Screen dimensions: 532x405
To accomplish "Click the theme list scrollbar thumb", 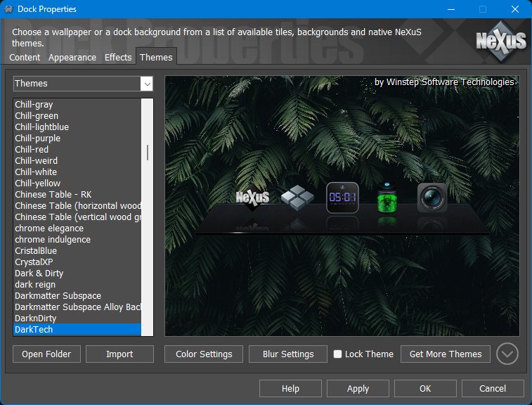I will 148,153.
